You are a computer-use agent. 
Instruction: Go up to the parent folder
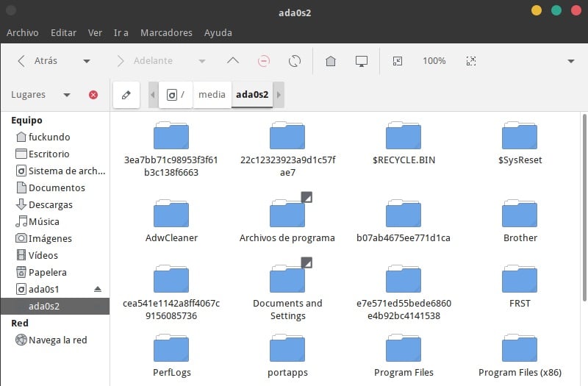(x=233, y=61)
